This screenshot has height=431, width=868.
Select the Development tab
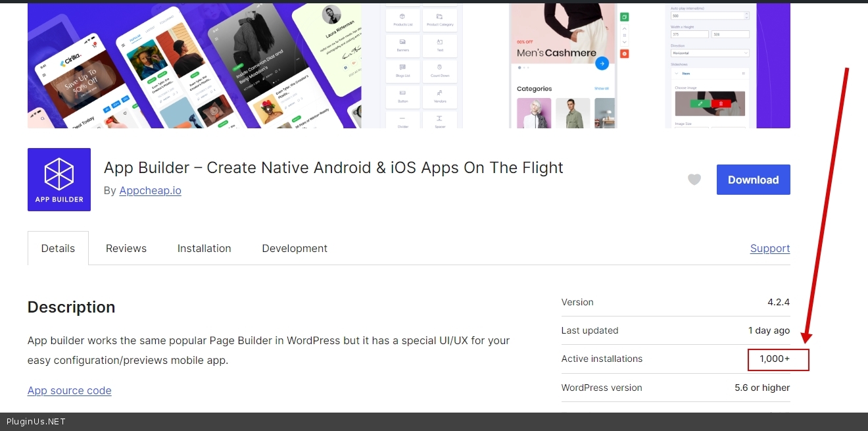tap(295, 248)
